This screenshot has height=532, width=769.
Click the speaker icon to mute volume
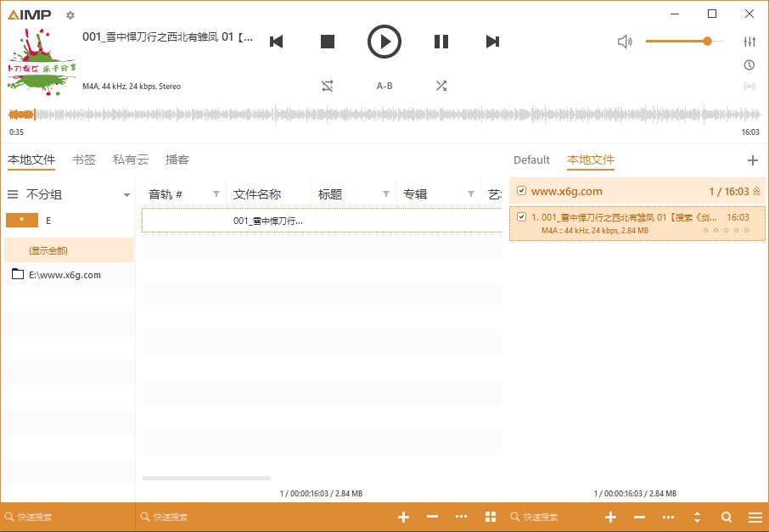(626, 41)
